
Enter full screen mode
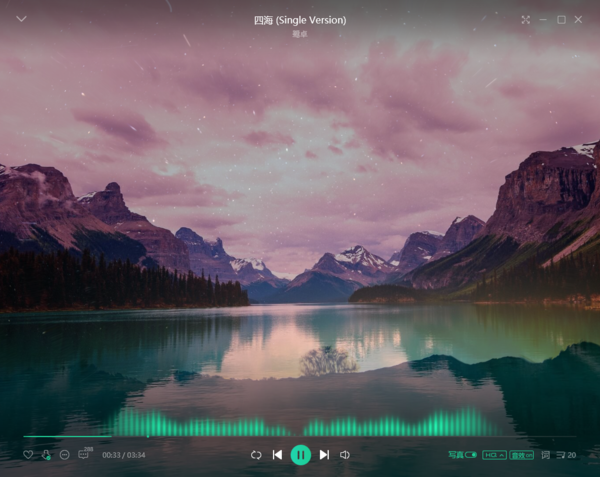tap(526, 20)
